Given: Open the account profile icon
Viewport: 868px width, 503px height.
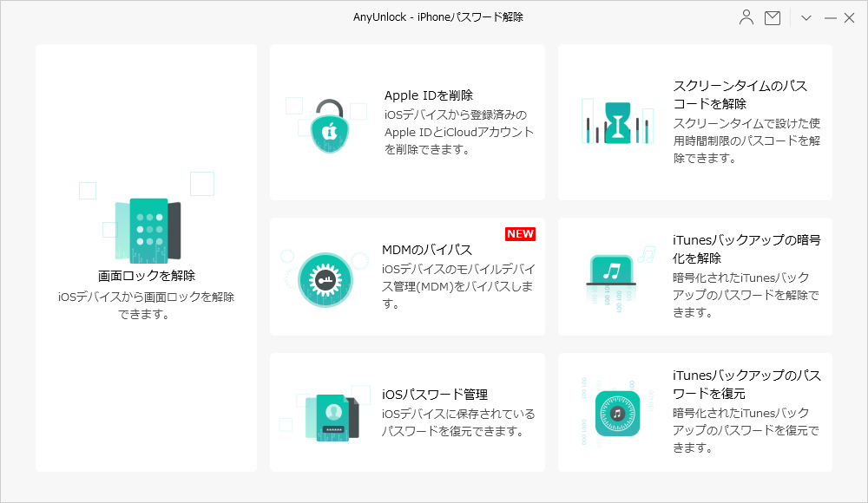Looking at the screenshot, I should (746, 17).
